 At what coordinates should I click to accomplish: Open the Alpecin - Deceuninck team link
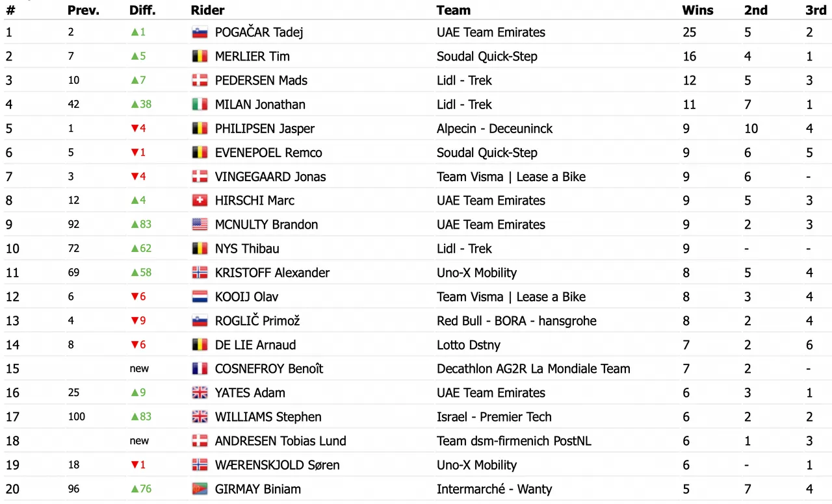(x=495, y=129)
